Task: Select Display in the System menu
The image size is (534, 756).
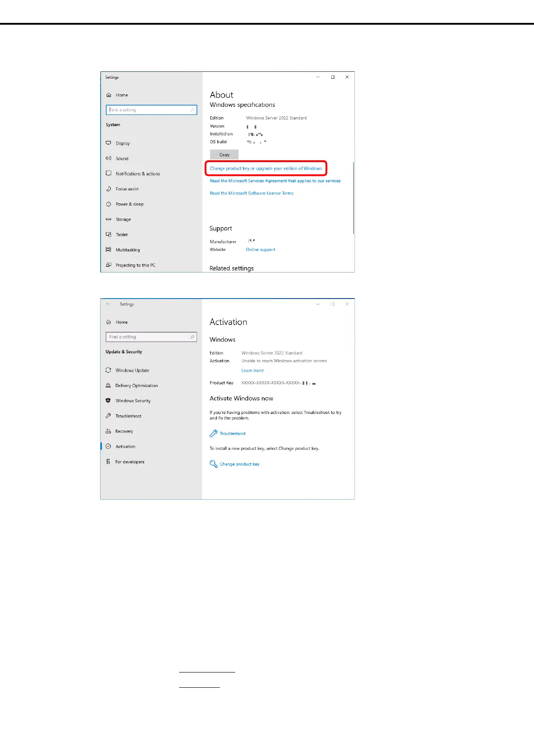Action: [123, 144]
